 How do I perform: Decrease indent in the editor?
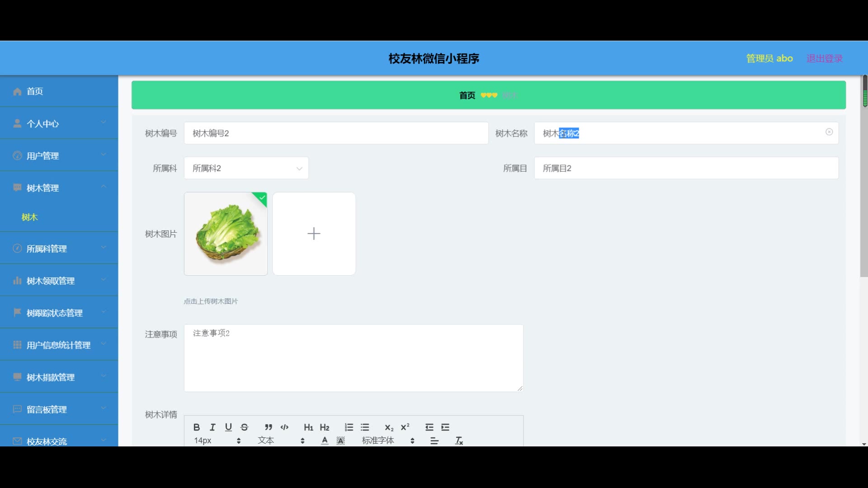coord(429,427)
